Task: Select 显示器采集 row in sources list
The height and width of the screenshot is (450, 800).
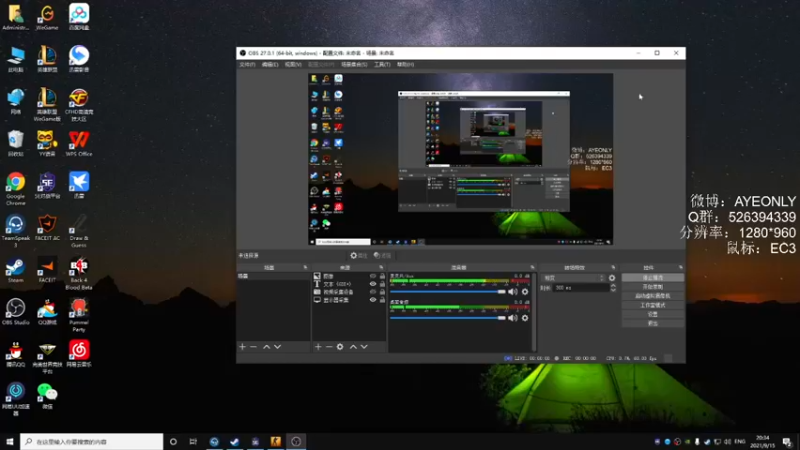Action: [x=349, y=300]
